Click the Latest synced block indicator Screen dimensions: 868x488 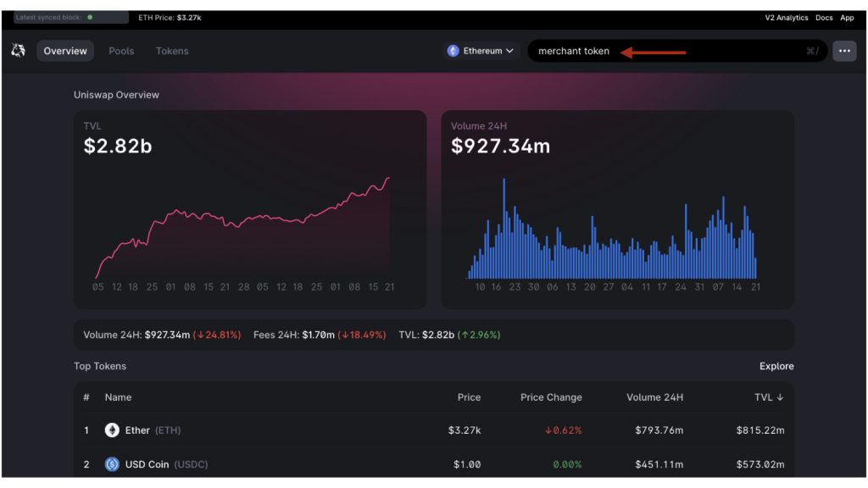[x=71, y=18]
